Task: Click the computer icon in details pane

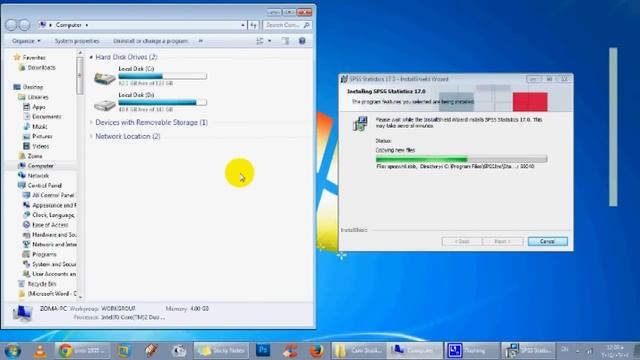Action: click(22, 313)
